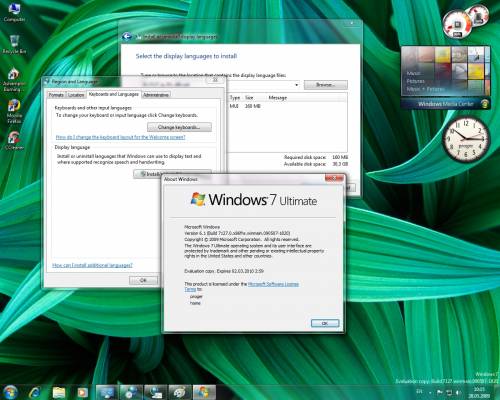500x400 pixels.
Task: Click the Available disk space value
Action: (340, 164)
